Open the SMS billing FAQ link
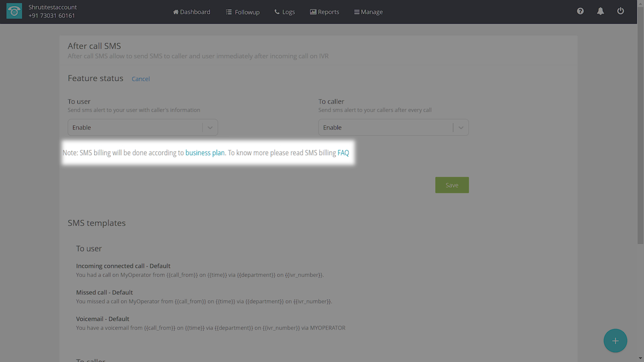The width and height of the screenshot is (644, 362). click(x=343, y=153)
